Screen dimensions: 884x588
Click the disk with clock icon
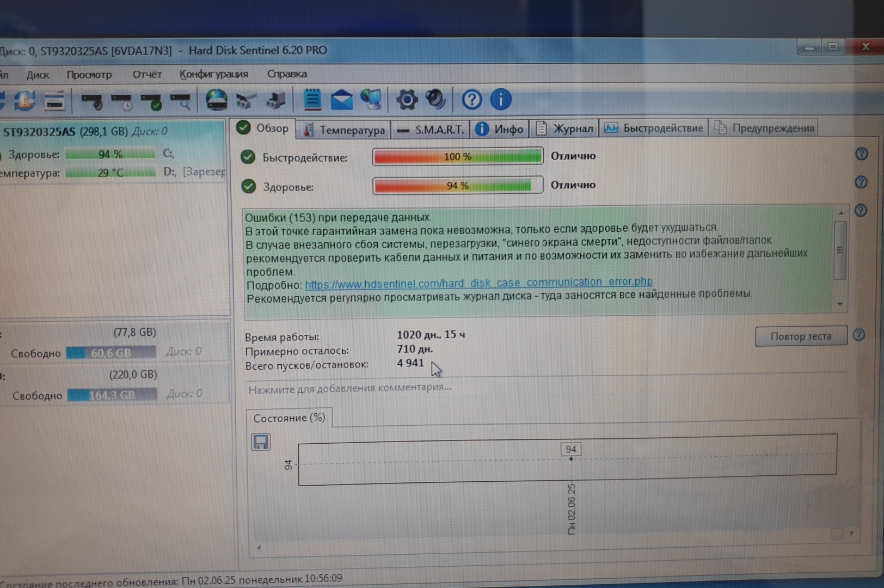[121, 101]
